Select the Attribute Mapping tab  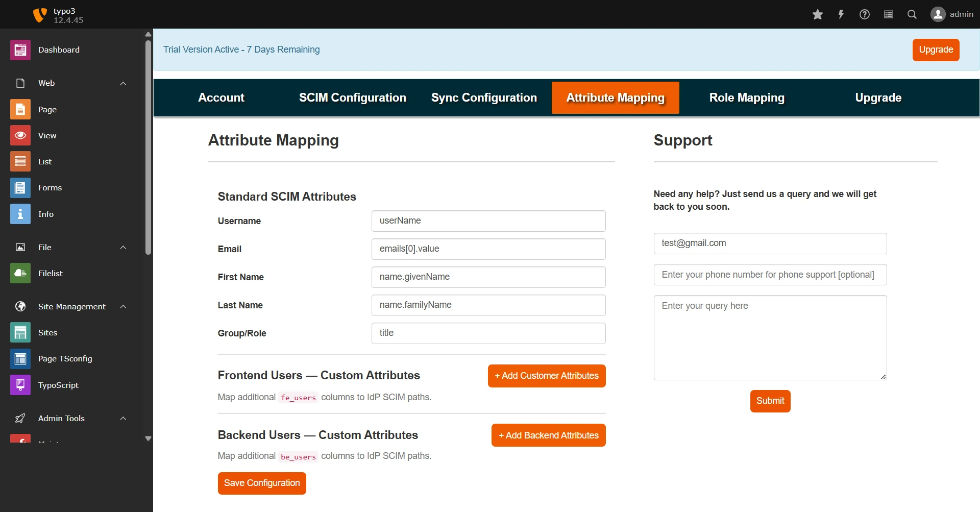click(x=616, y=98)
